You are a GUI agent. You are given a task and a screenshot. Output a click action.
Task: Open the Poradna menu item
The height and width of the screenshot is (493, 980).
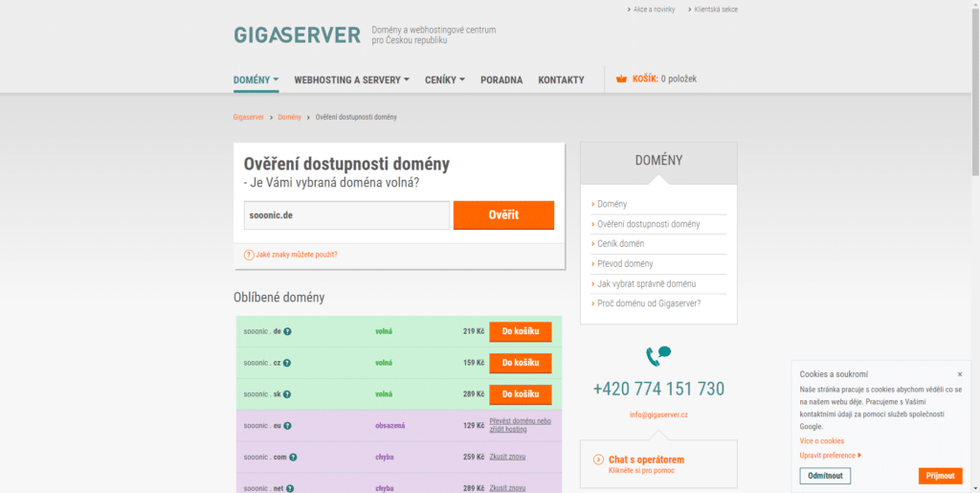coord(501,80)
